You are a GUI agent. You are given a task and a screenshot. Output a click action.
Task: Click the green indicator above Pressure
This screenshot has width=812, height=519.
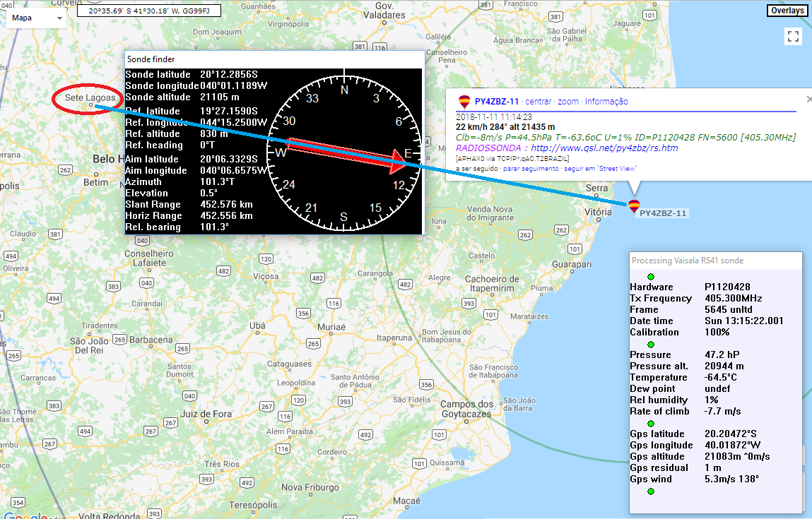[651, 345]
